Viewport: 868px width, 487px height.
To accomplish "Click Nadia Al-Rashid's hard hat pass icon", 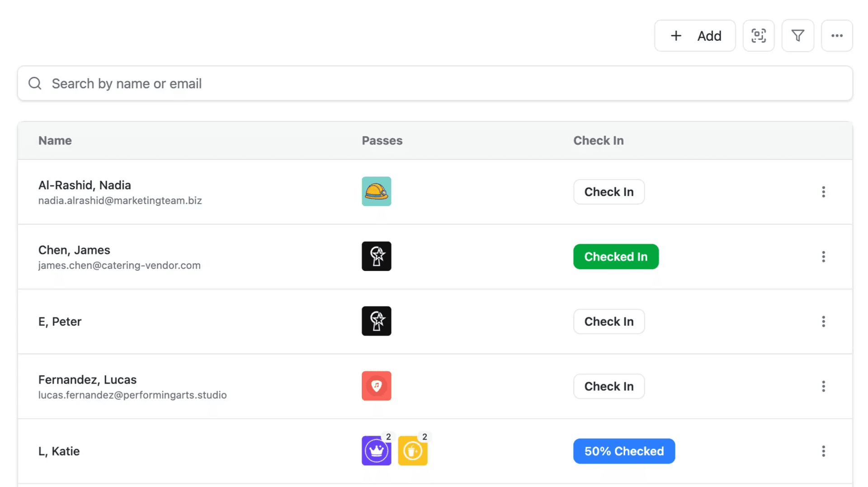I will pyautogui.click(x=377, y=192).
